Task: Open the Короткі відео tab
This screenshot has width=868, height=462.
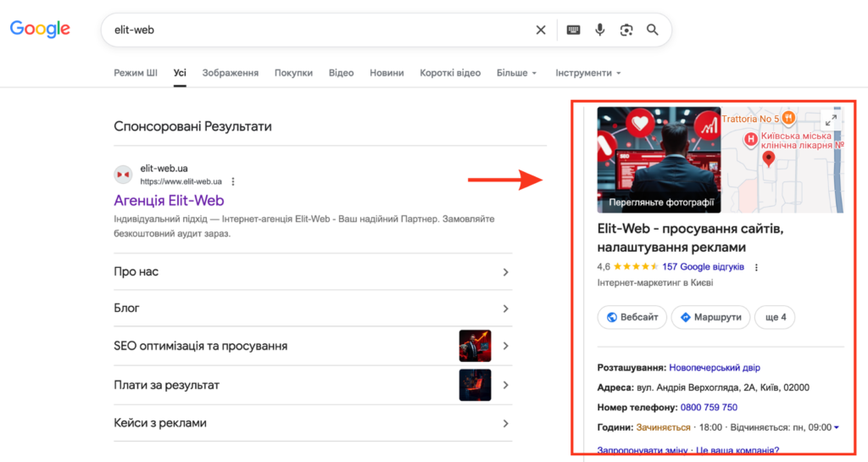Action: [450, 73]
